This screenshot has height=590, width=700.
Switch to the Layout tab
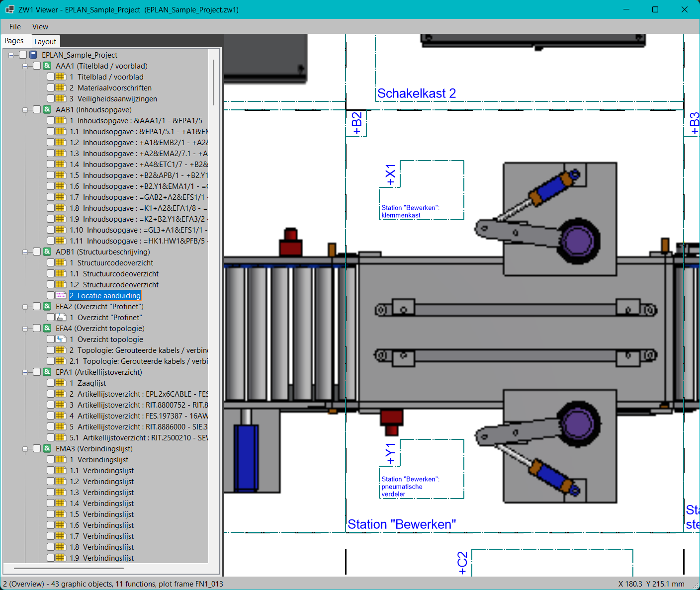pyautogui.click(x=45, y=42)
